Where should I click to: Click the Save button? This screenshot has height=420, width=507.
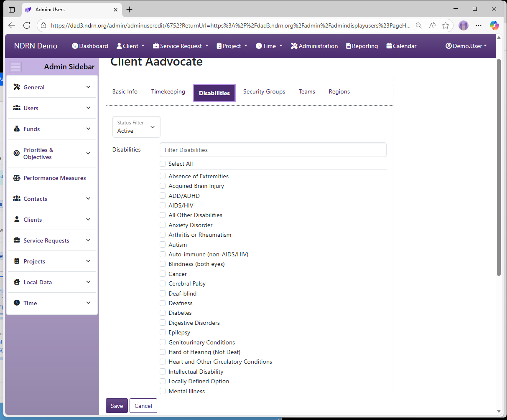(x=117, y=406)
